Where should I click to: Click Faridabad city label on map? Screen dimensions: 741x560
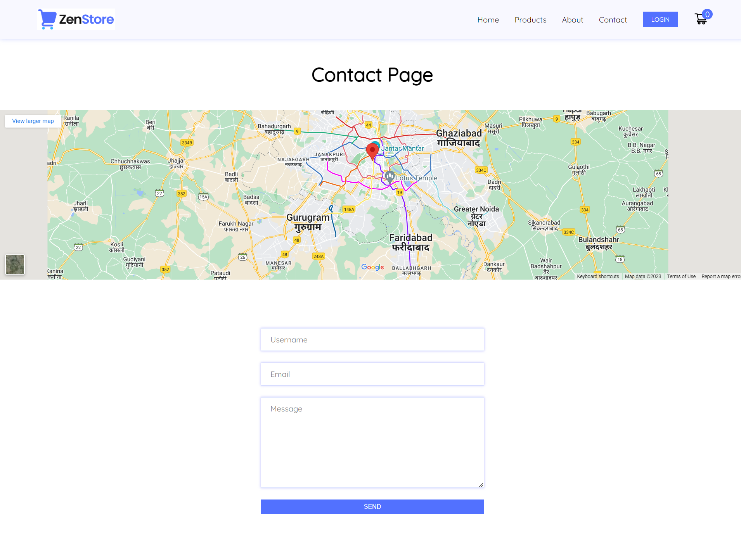(411, 242)
